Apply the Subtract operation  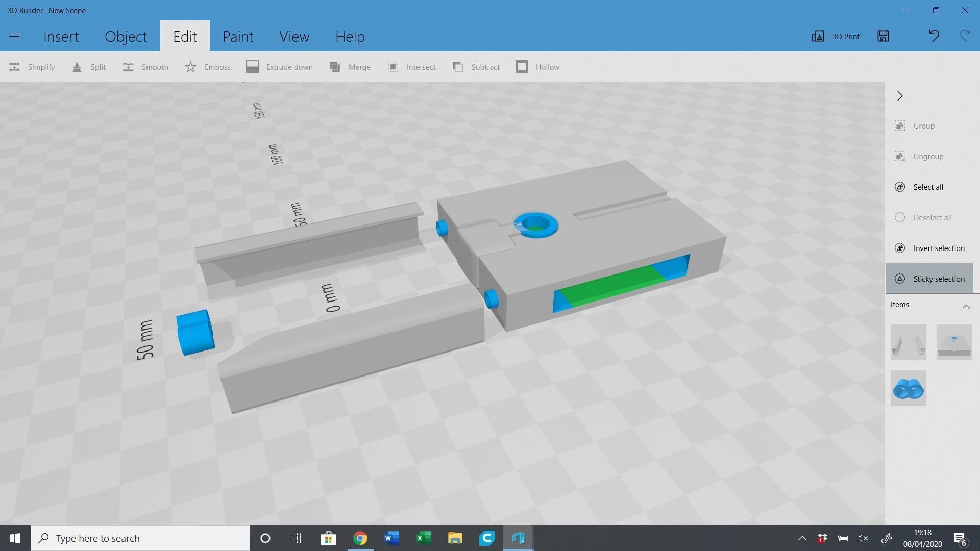click(476, 67)
